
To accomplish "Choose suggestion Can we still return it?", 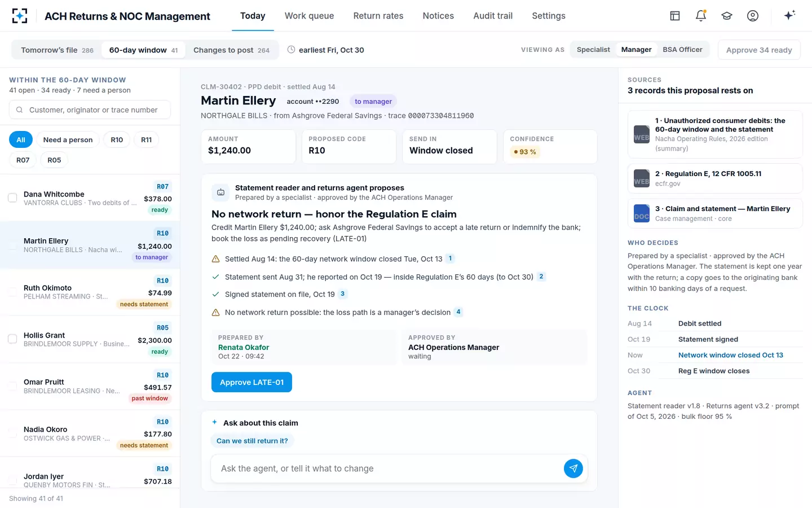I will (x=252, y=441).
